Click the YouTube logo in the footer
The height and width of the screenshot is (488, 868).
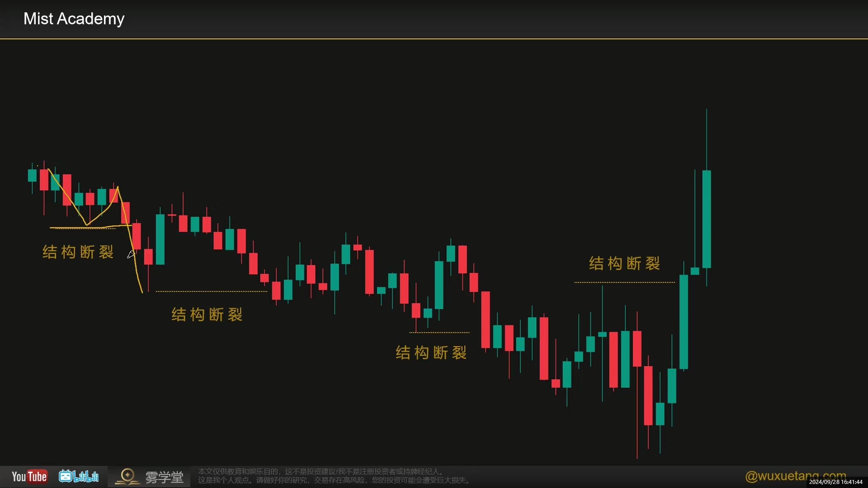click(29, 477)
